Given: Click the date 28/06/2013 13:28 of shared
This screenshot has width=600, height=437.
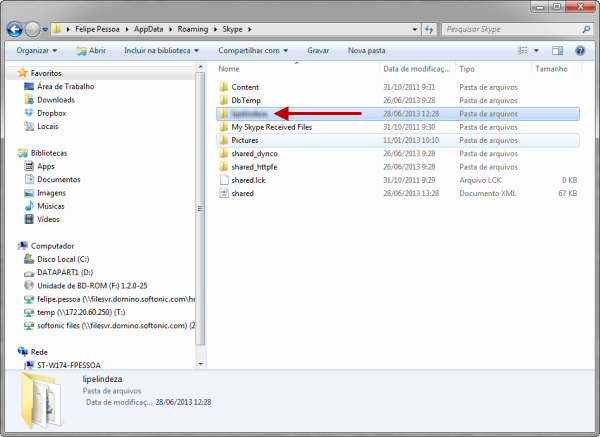Looking at the screenshot, I should click(x=411, y=193).
